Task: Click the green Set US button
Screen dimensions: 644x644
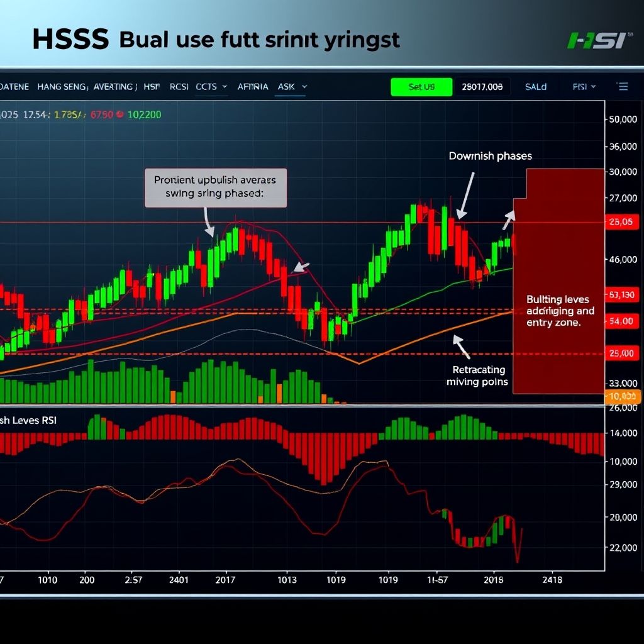Action: pyautogui.click(x=421, y=87)
